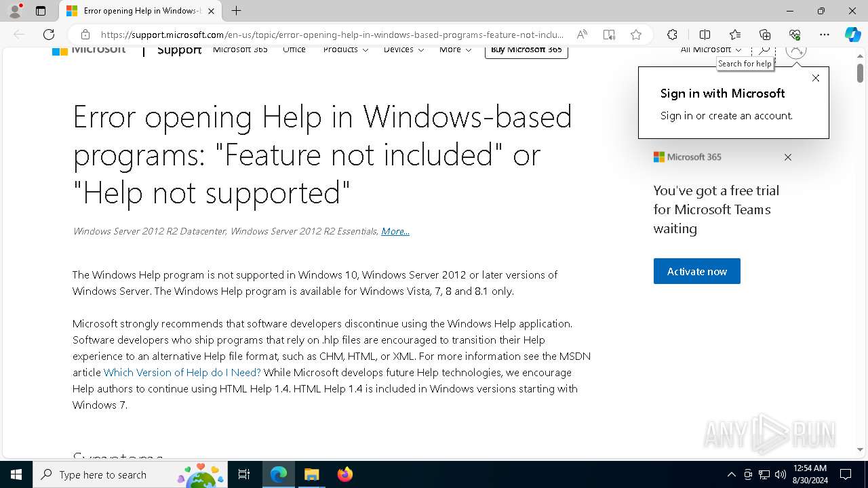Click the page vertical scrollbar thumb

tap(860, 72)
